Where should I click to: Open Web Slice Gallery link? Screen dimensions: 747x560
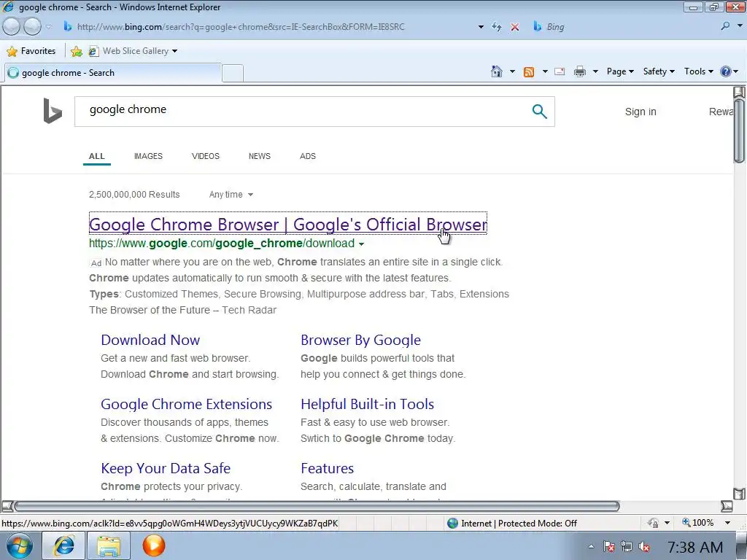pyautogui.click(x=128, y=51)
